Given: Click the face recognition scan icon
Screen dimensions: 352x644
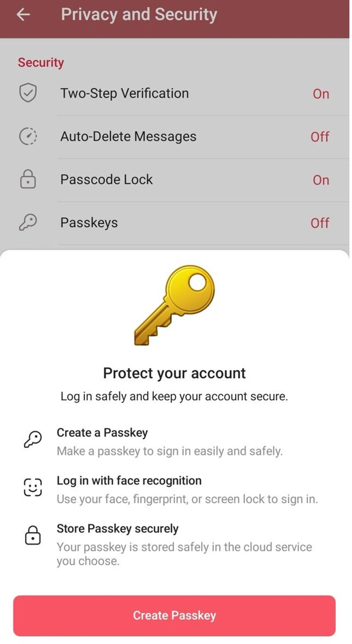Looking at the screenshot, I should coord(33,487).
